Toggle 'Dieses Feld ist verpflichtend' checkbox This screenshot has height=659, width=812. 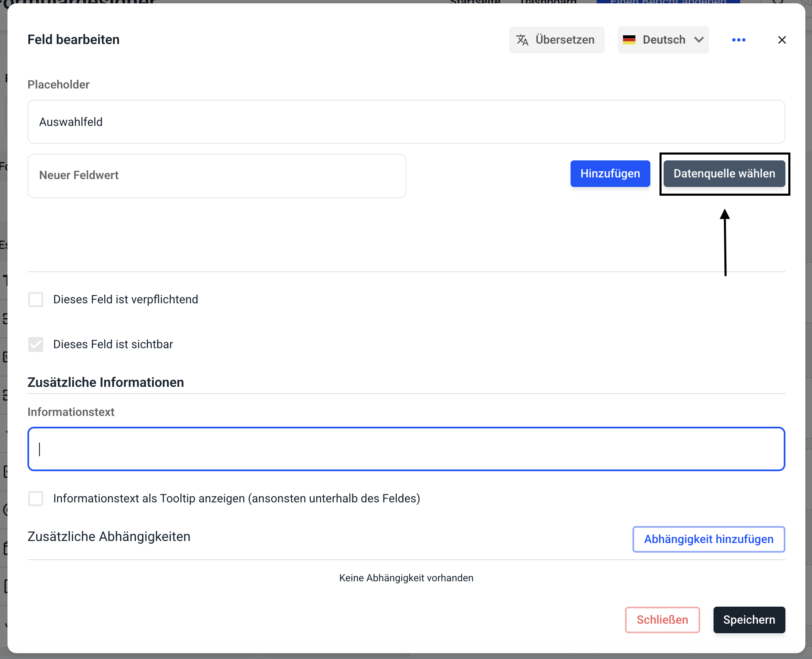[x=36, y=300]
